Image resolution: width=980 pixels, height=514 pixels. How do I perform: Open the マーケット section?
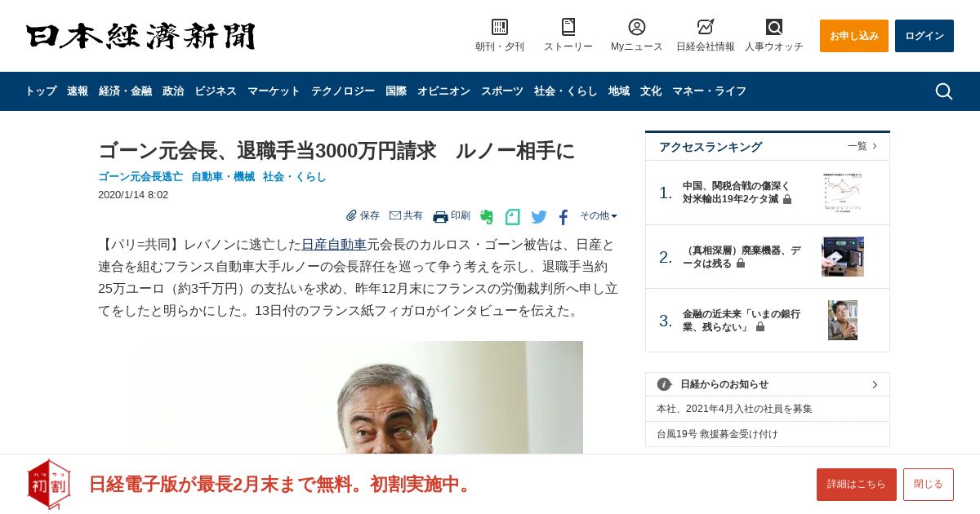click(x=274, y=91)
